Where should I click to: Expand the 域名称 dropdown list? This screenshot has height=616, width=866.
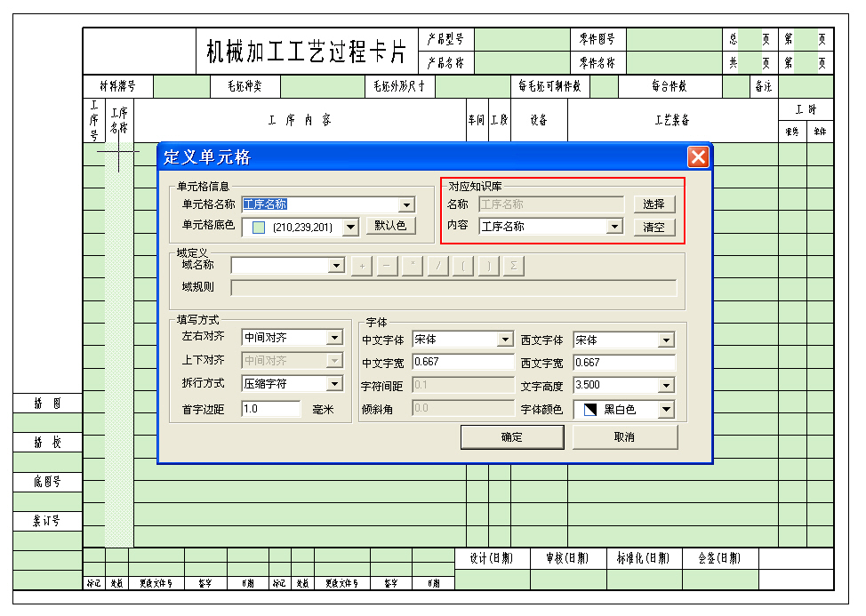pyautogui.click(x=336, y=266)
